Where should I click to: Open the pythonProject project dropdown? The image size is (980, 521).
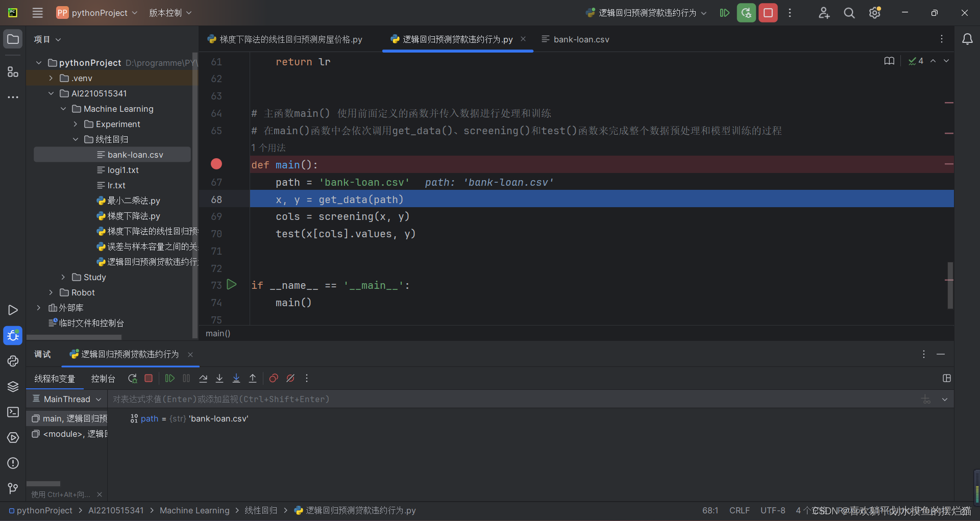97,13
